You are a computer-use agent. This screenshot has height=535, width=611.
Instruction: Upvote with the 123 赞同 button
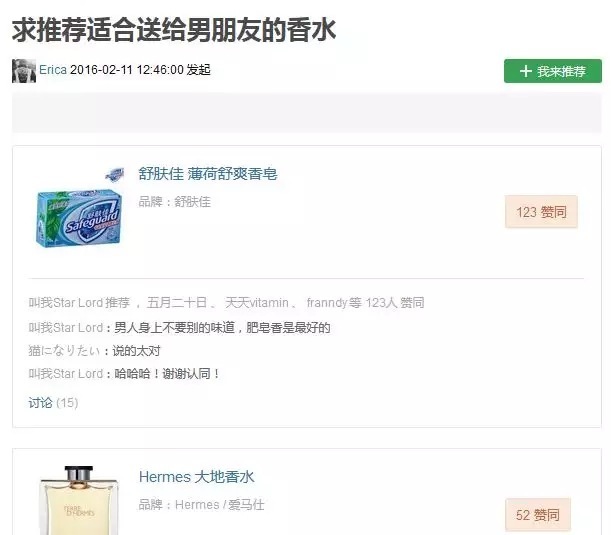(541, 212)
